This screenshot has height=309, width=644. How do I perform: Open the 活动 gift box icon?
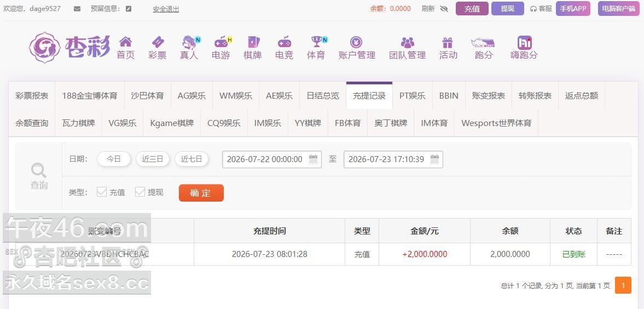447,42
